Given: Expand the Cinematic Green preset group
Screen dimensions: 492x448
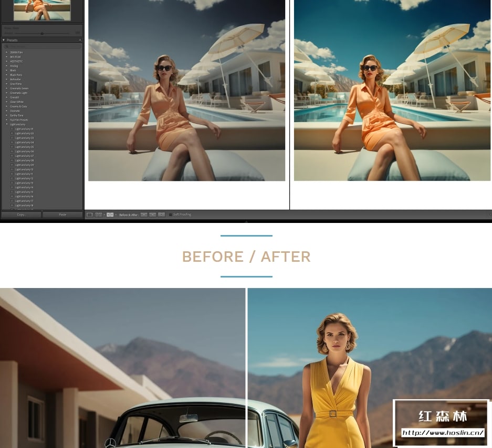Looking at the screenshot, I should click(7, 89).
